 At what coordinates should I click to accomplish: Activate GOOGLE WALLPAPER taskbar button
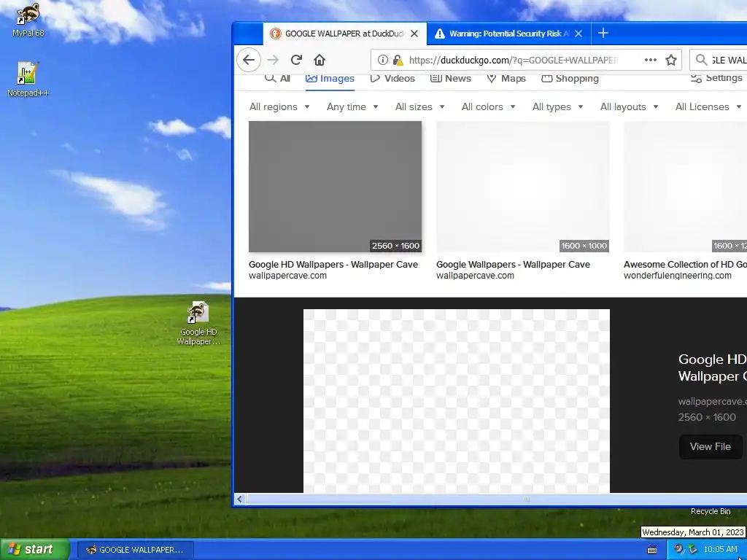[135, 550]
